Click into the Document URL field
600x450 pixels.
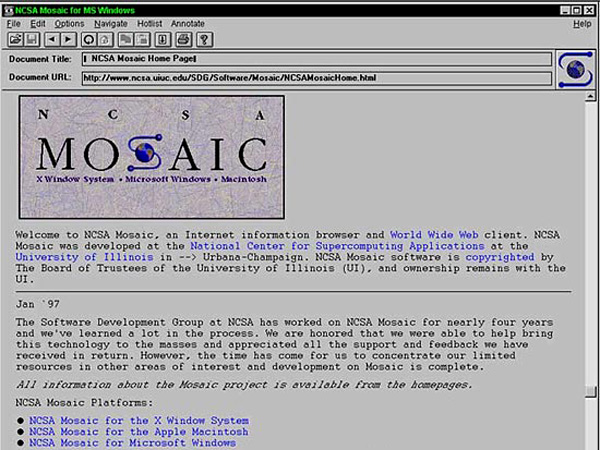(x=316, y=78)
